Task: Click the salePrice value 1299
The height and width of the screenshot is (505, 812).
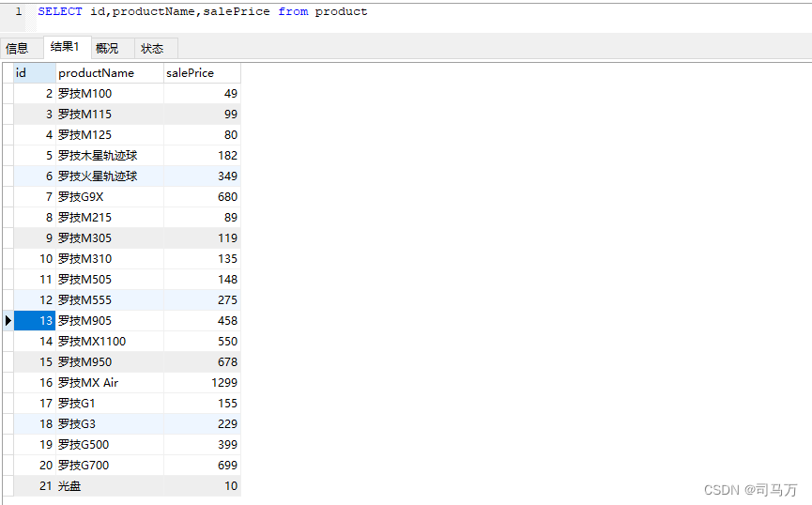Action: pyautogui.click(x=202, y=383)
